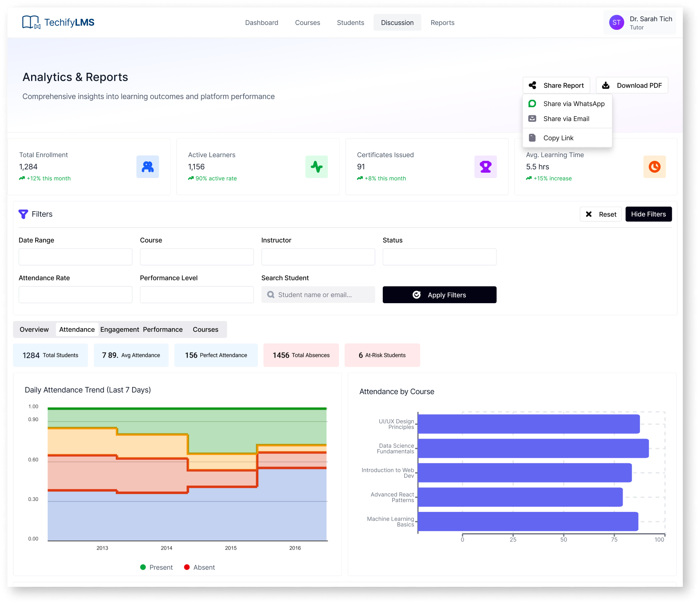Screen dimensions: 700x604
Task: Click the TechifyLMS book logo icon
Action: pos(31,22)
